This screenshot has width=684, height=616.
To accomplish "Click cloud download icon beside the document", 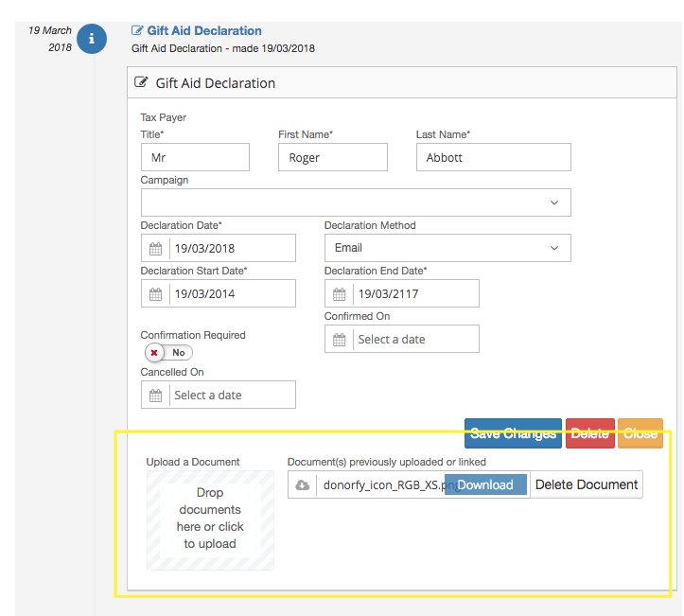I will (303, 485).
